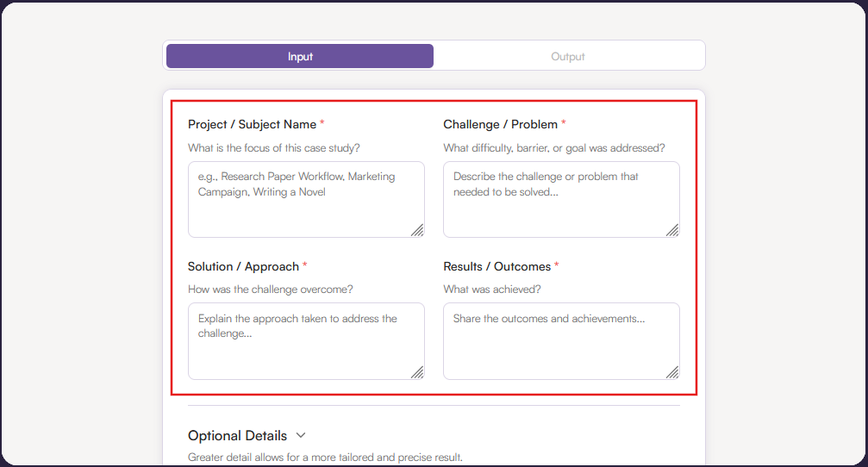Click the 'Challenge / Problem' label
Screen dimensions: 868x467
(501, 124)
